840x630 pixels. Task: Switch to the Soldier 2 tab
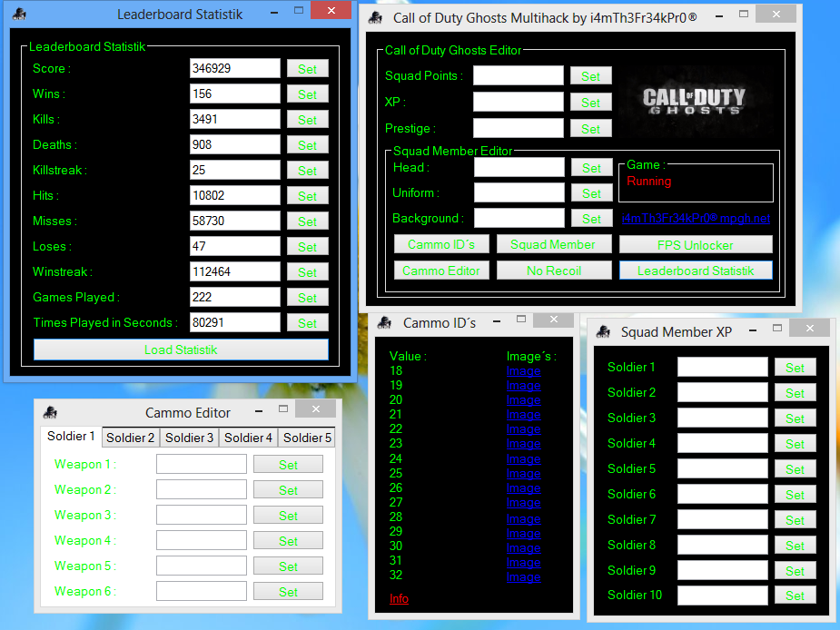pos(130,438)
